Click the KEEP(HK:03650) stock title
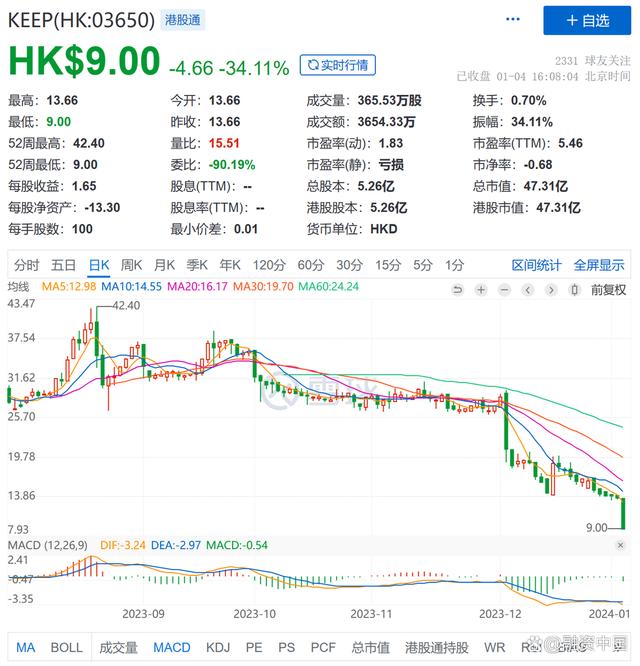This screenshot has height=666, width=640. click(82, 20)
